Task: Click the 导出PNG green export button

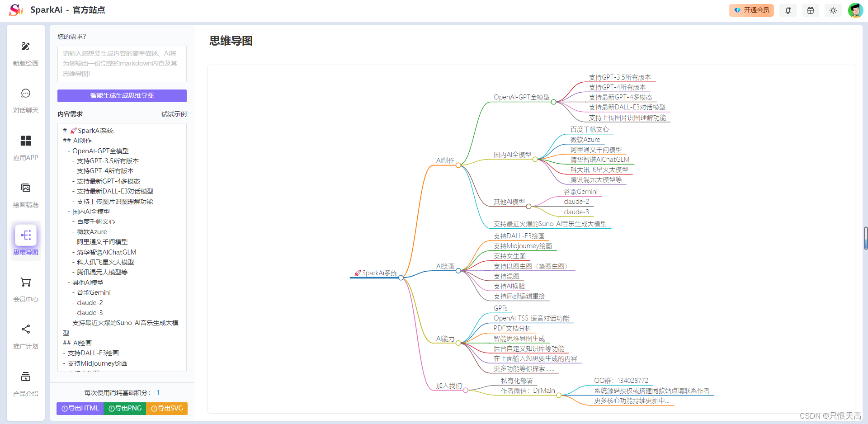Action: point(125,408)
